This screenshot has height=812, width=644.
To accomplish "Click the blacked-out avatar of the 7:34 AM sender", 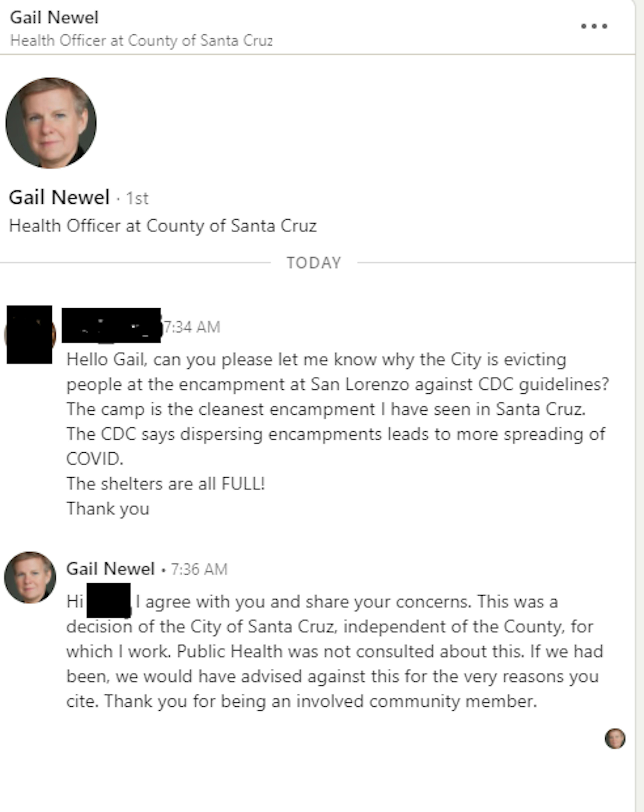I will coord(29,334).
